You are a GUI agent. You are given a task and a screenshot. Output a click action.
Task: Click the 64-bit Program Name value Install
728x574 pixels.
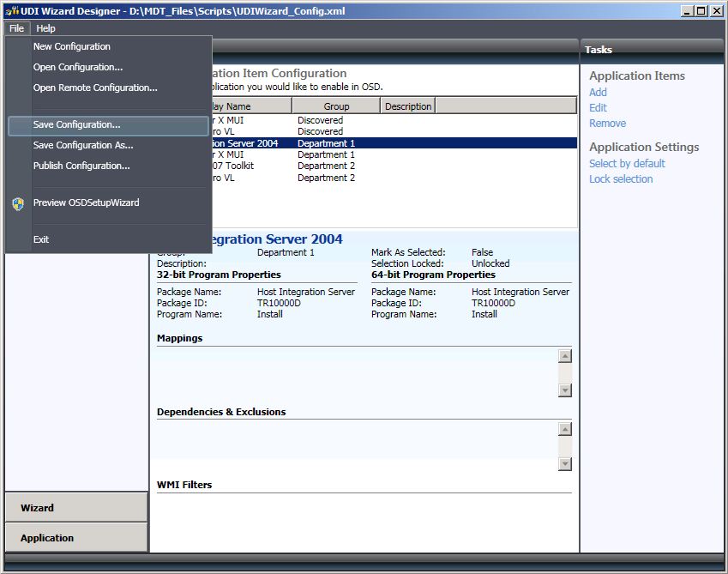(x=484, y=314)
